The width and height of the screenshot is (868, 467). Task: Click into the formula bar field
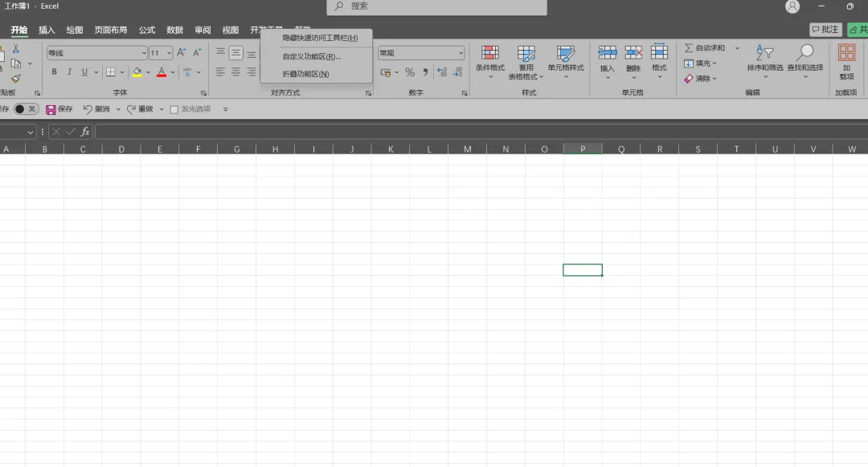[x=481, y=132]
